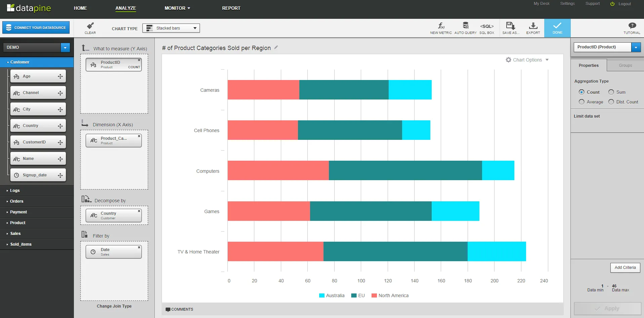Click Connect Your Datasource
This screenshot has height=318, width=644.
[x=36, y=27]
